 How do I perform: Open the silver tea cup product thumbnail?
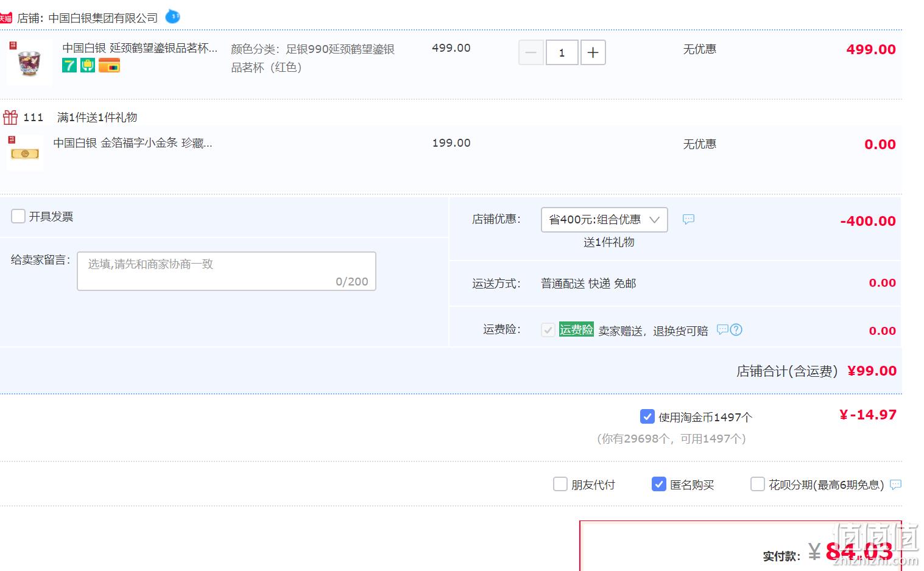pyautogui.click(x=29, y=61)
